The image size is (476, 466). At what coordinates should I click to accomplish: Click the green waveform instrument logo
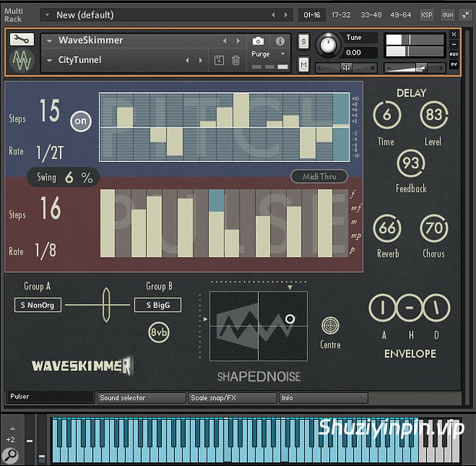click(21, 60)
